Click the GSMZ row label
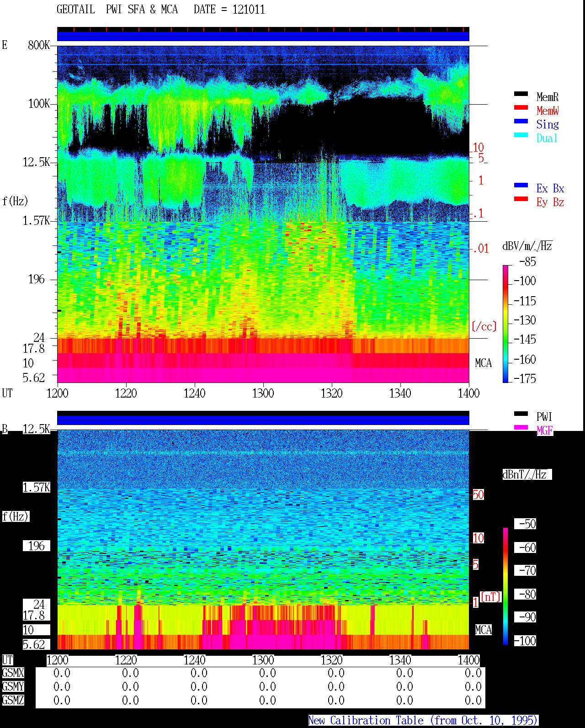 tap(13, 700)
